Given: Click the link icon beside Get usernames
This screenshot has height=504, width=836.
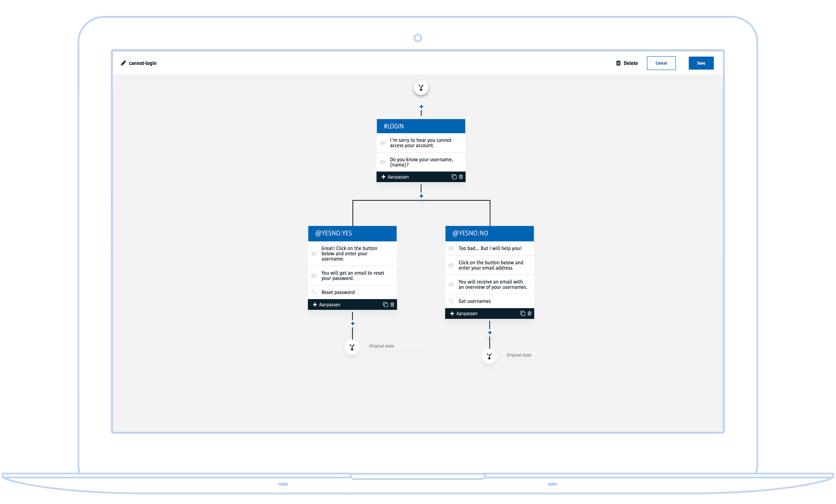Looking at the screenshot, I should 451,301.
